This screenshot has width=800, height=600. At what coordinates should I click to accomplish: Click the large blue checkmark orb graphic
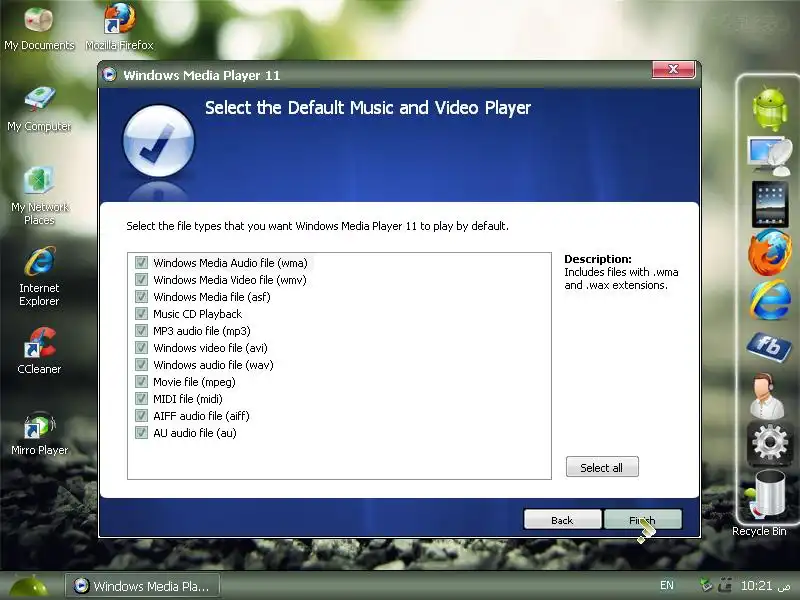coord(159,141)
